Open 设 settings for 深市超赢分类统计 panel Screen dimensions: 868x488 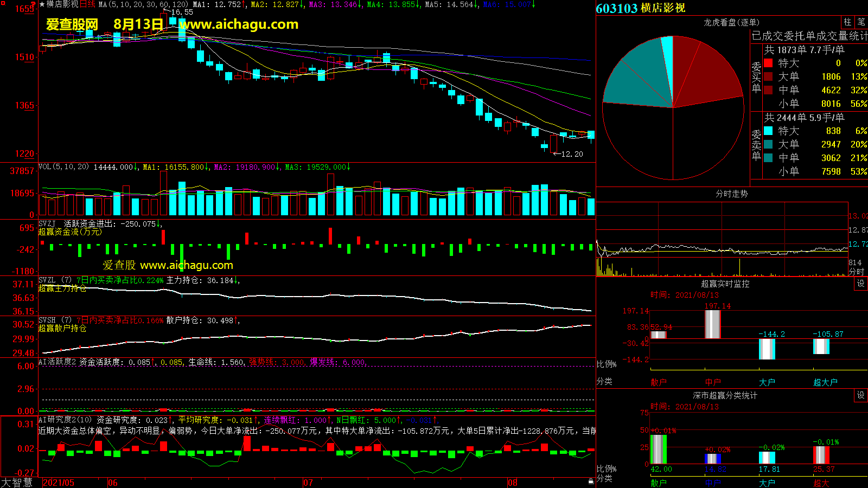pos(860,395)
